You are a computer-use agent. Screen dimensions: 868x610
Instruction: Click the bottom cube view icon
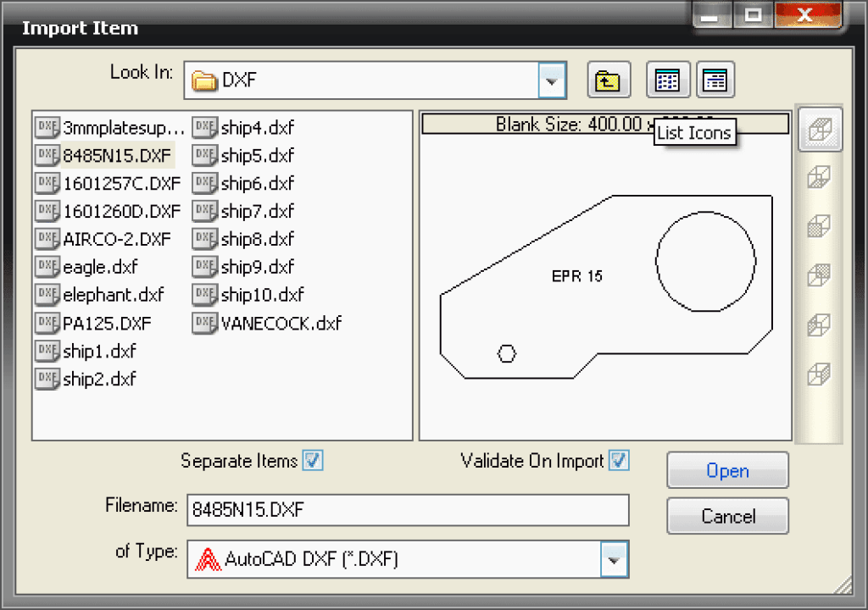[x=820, y=374]
